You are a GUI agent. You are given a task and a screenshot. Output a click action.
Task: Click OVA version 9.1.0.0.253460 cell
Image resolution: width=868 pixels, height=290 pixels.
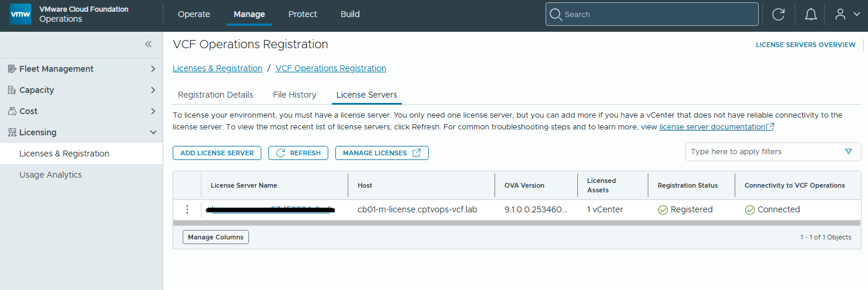pos(536,209)
